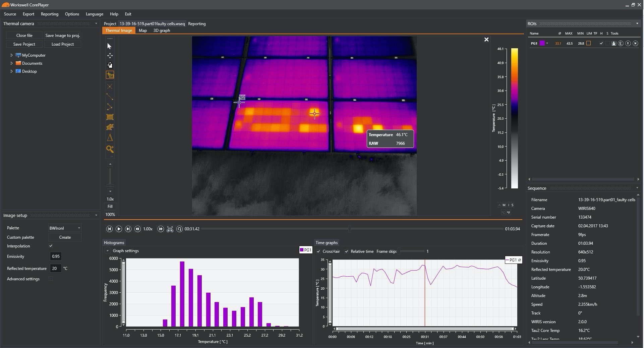Toggle loop playback icon
The image size is (644, 348).
(179, 229)
